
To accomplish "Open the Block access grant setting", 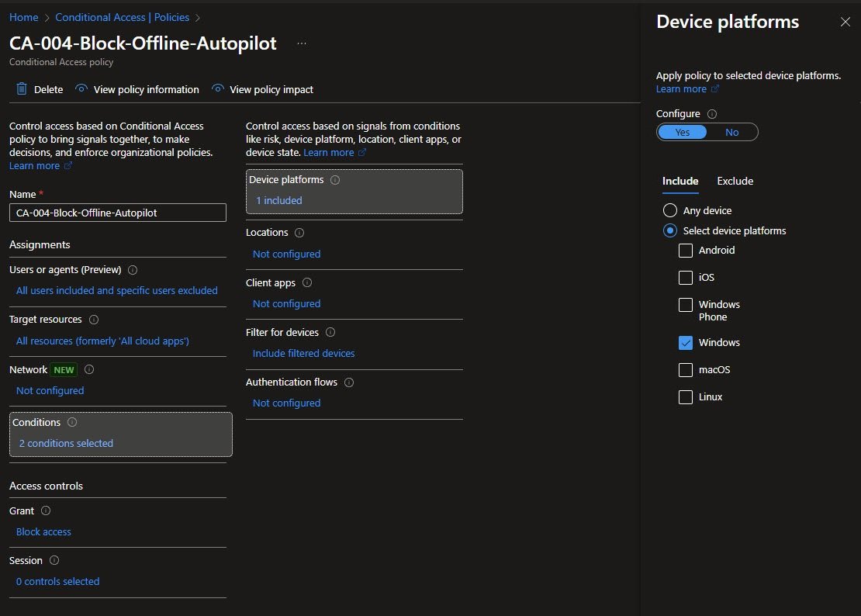I will [43, 531].
